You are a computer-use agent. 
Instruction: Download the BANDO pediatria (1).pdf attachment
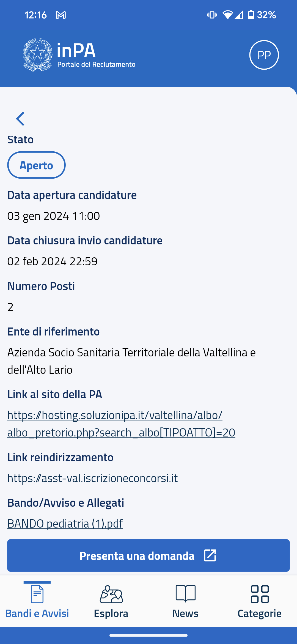pos(65,524)
